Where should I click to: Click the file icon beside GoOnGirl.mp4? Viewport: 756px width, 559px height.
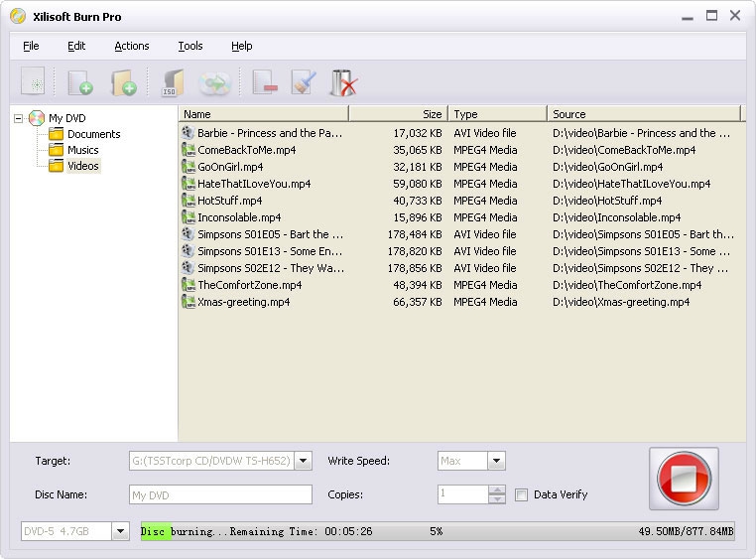click(189, 167)
